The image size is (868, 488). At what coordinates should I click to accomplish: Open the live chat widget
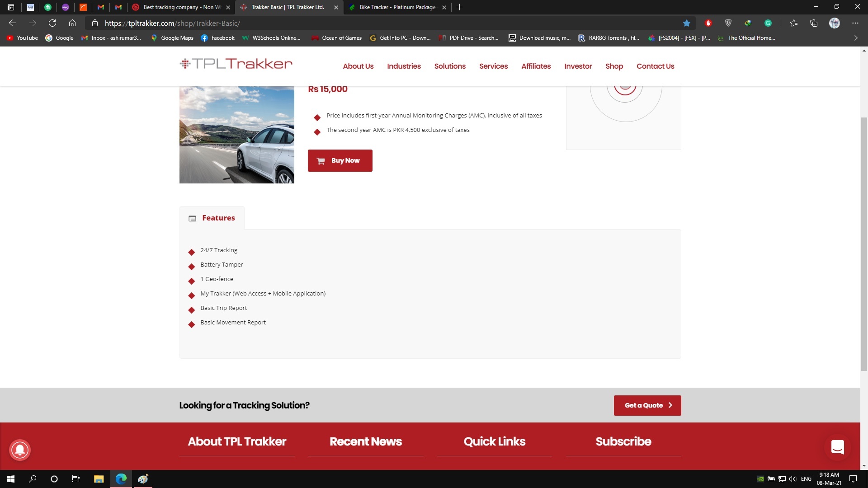pyautogui.click(x=838, y=447)
